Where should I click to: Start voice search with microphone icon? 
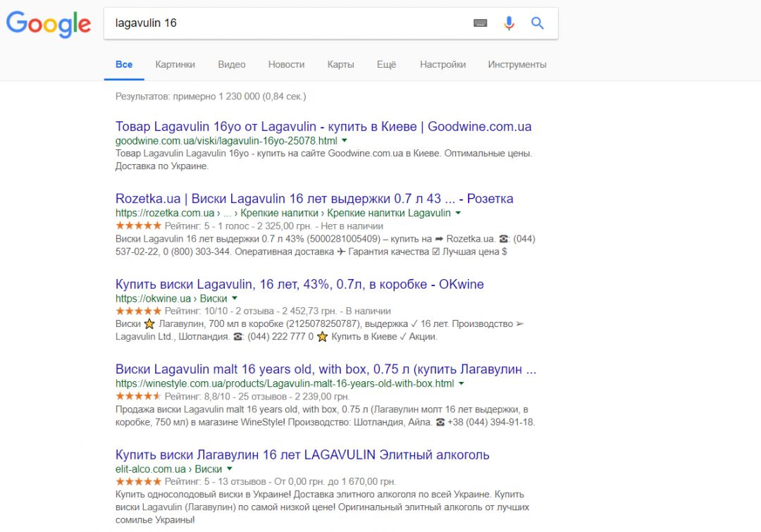click(x=509, y=23)
